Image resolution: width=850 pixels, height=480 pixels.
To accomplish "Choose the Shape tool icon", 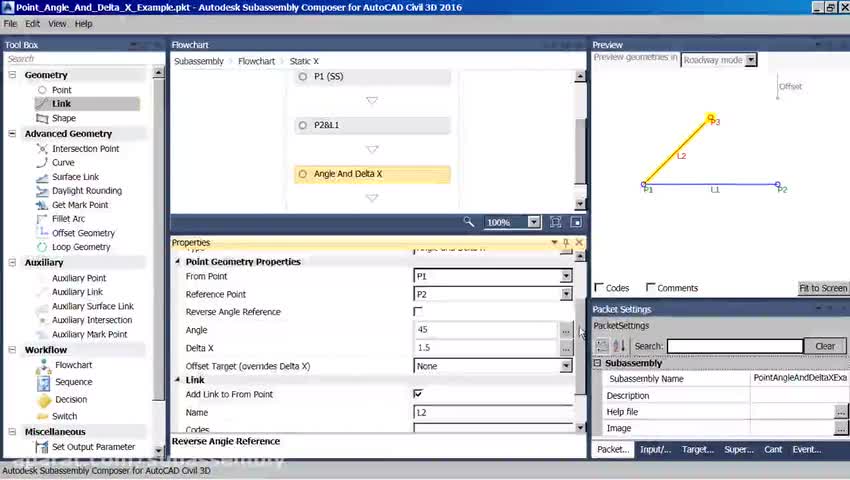I will [42, 118].
